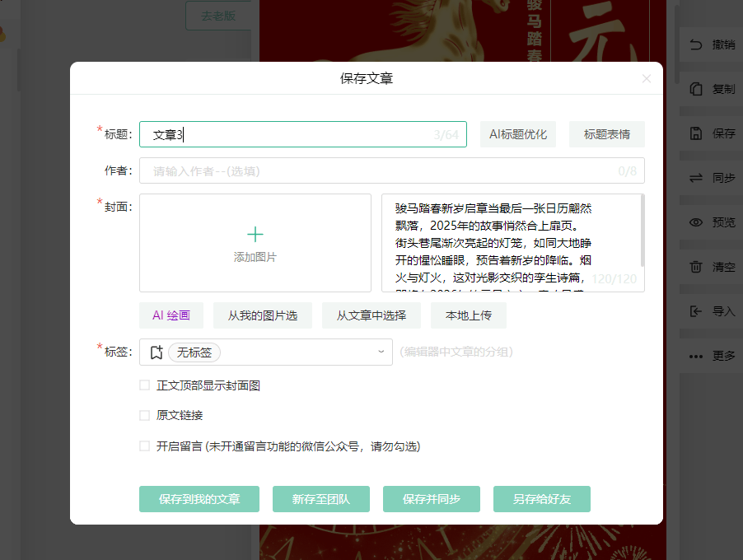Click the import (导入) icon
Image resolution: width=743 pixels, height=560 pixels.
point(696,311)
